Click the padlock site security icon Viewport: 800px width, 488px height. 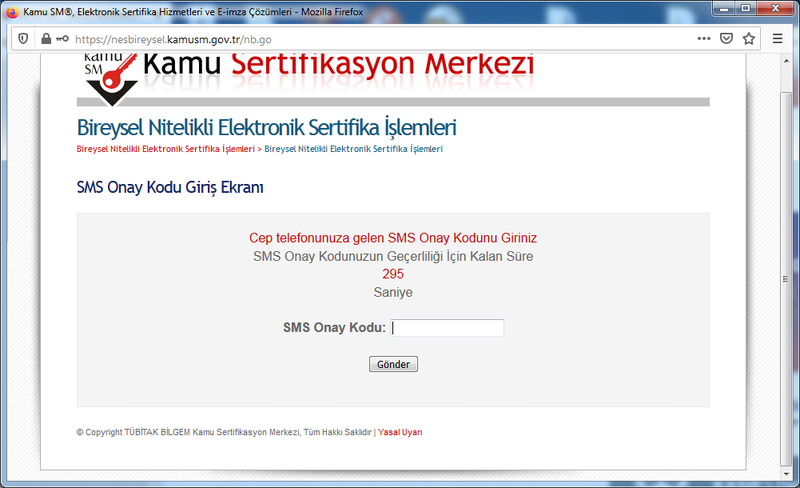coord(45,39)
